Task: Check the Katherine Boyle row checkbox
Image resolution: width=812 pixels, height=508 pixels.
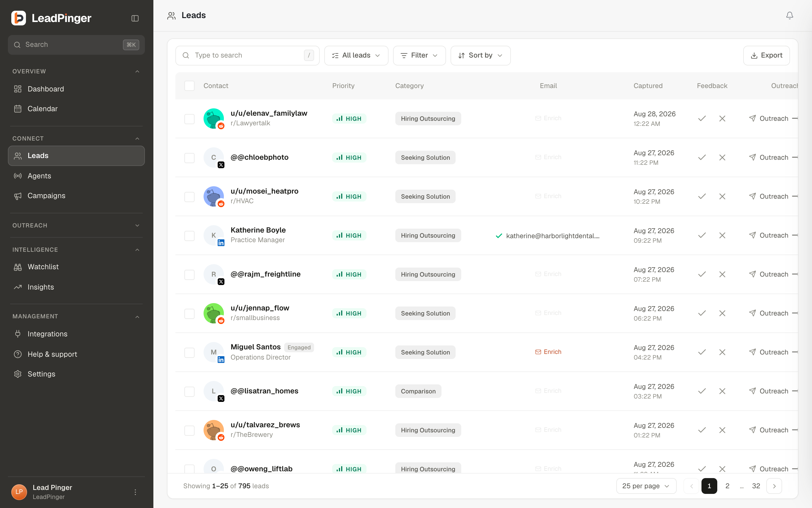Action: (189, 236)
